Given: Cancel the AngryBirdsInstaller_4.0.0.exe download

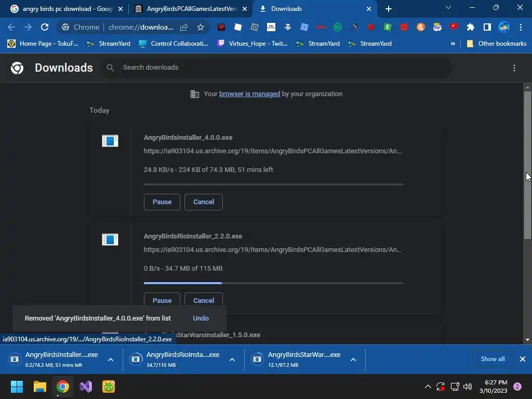Looking at the screenshot, I should point(204,202).
